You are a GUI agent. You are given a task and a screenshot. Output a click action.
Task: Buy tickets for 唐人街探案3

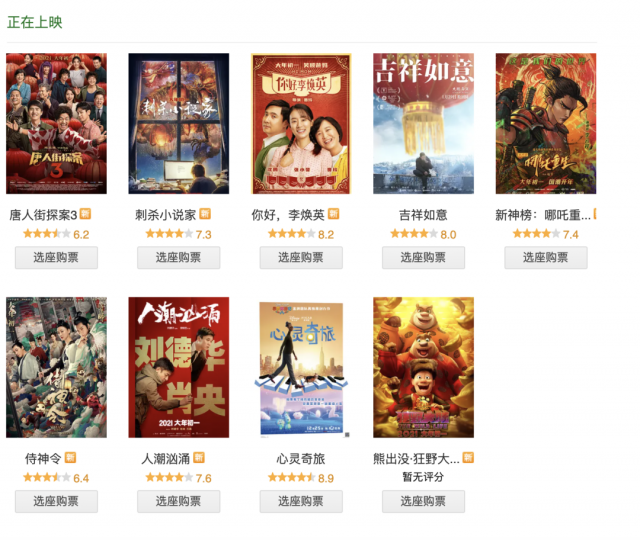pos(56,257)
